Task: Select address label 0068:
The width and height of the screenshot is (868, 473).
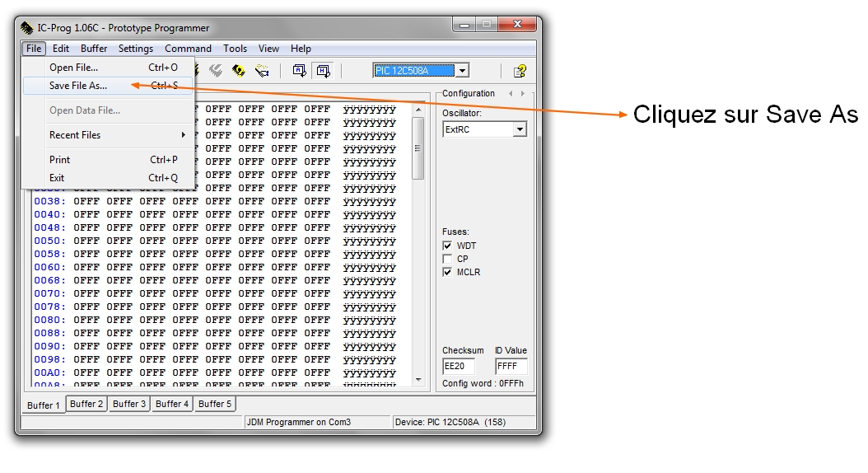Action: pos(49,280)
